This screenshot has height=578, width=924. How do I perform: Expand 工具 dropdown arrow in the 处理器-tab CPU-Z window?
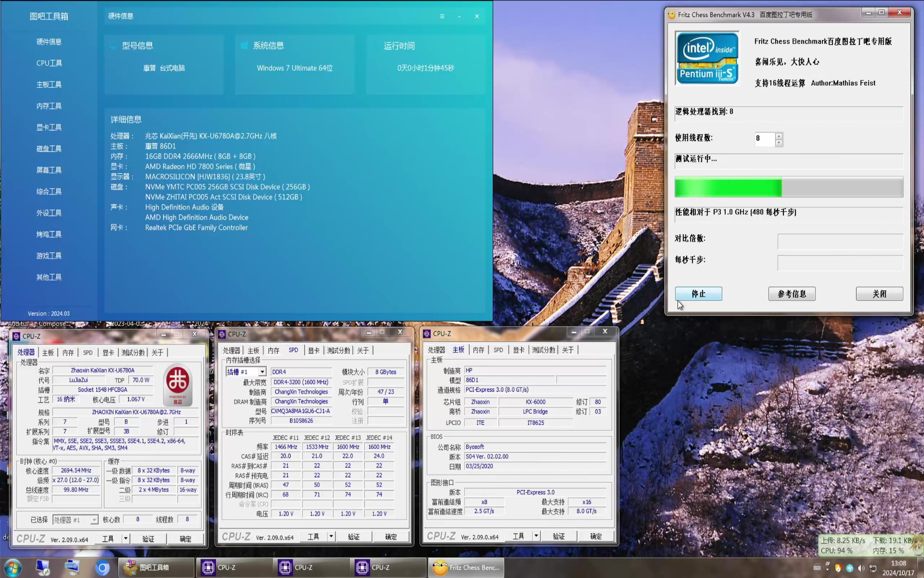[126, 539]
